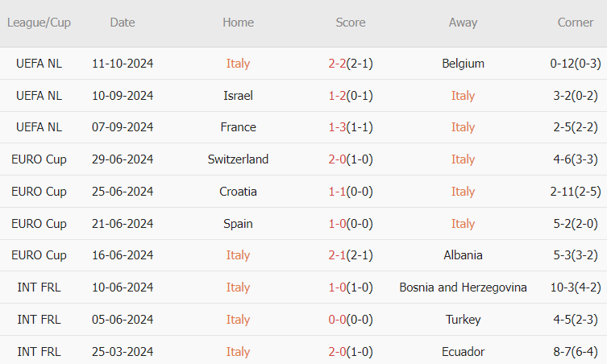Image resolution: width=607 pixels, height=364 pixels.
Task: Select Croatia in the Home column
Action: [238, 192]
